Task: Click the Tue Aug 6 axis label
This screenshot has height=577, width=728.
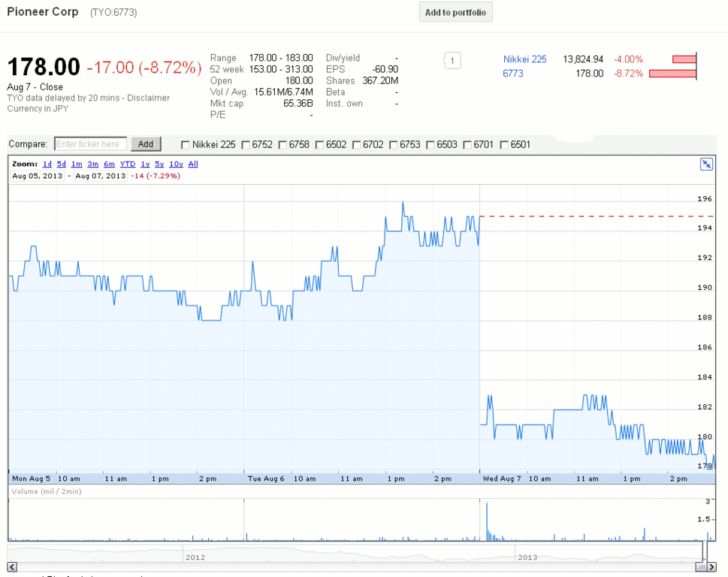Action: pyautogui.click(x=266, y=479)
